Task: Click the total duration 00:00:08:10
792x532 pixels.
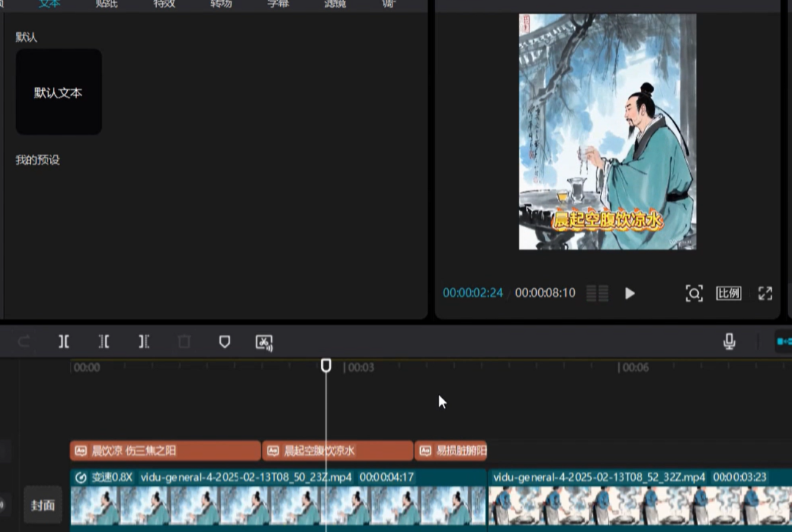Action: tap(545, 293)
